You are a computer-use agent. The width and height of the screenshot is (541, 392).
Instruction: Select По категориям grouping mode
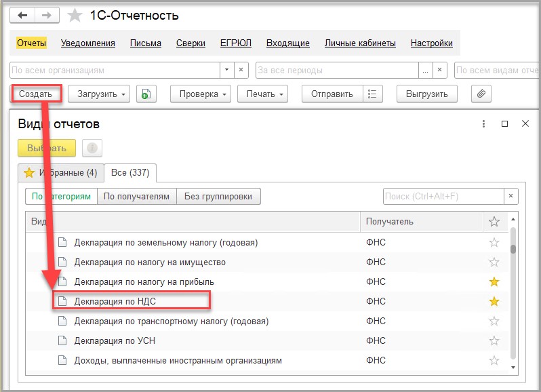pos(62,197)
